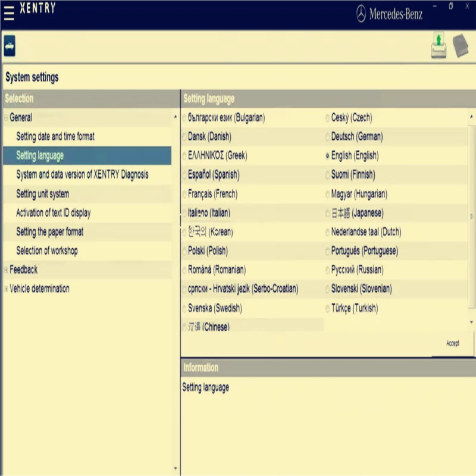The image size is (476, 476).
Task: Pick Slovenski (Slovenian) radio button
Action: pyautogui.click(x=328, y=289)
